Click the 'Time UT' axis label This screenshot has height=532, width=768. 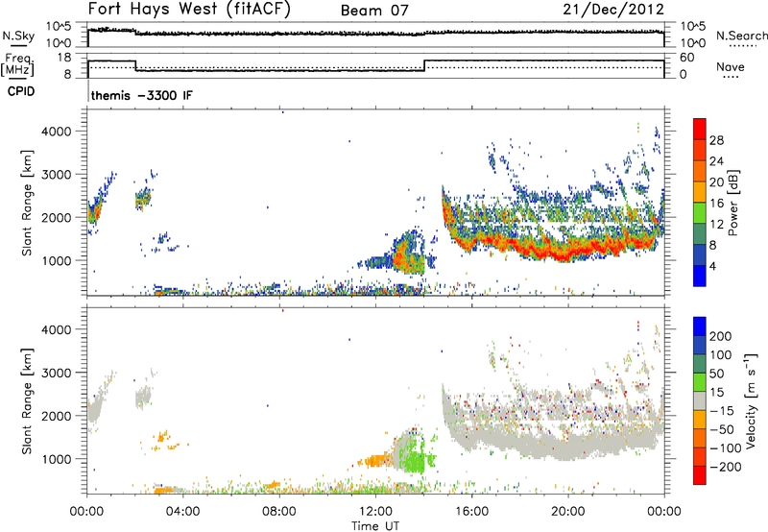(x=375, y=525)
